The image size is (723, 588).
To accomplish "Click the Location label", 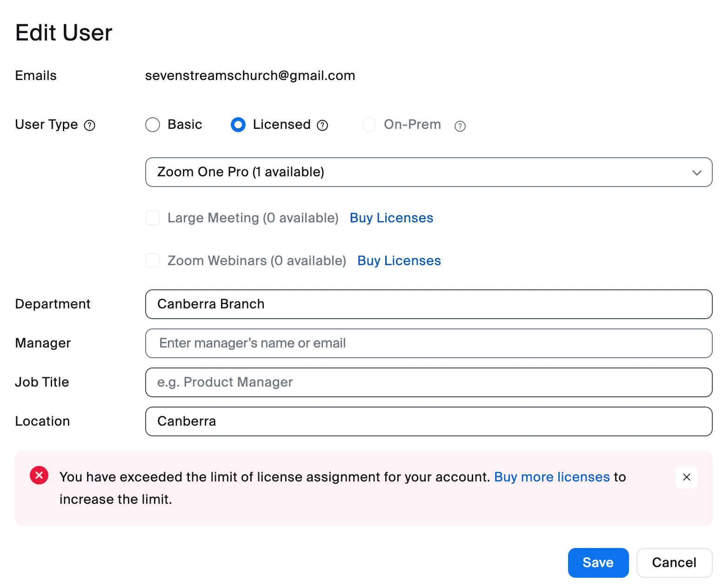I will click(42, 421).
